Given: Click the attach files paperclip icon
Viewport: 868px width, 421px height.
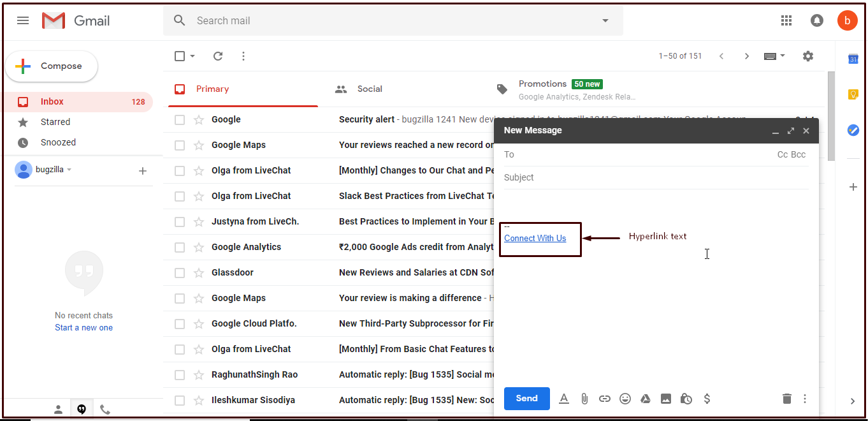Looking at the screenshot, I should click(x=584, y=399).
